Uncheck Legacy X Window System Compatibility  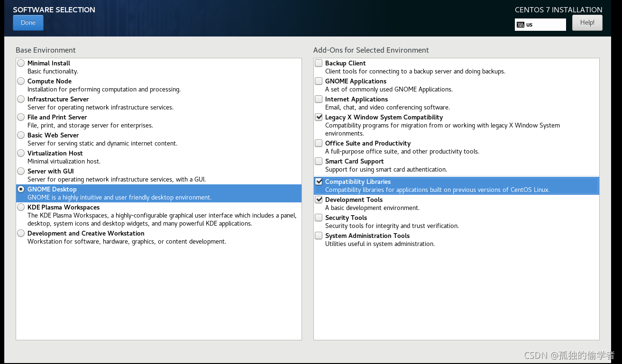pos(319,117)
